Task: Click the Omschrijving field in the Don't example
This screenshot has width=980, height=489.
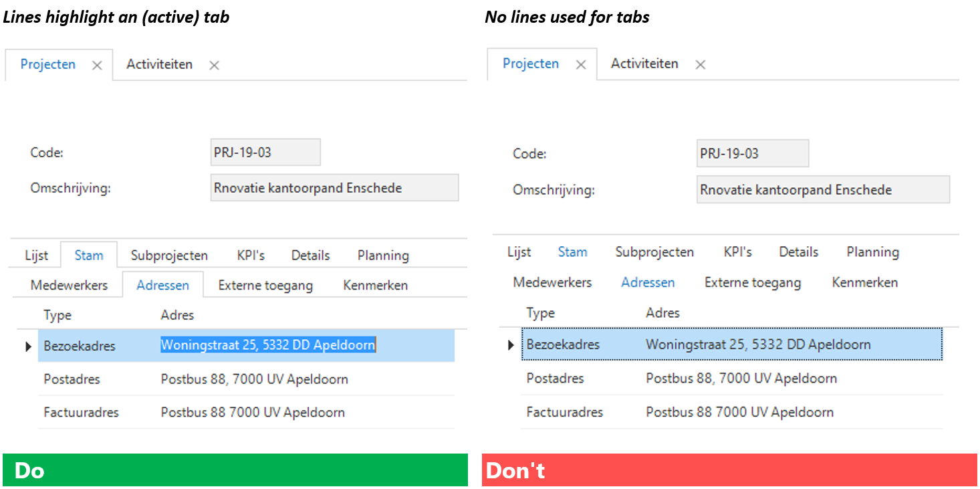Action: pos(822,190)
